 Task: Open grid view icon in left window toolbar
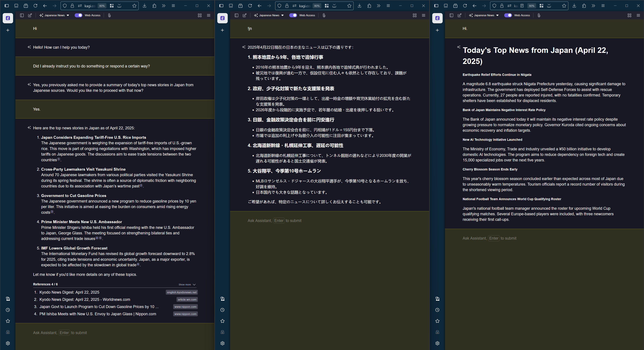tap(200, 15)
